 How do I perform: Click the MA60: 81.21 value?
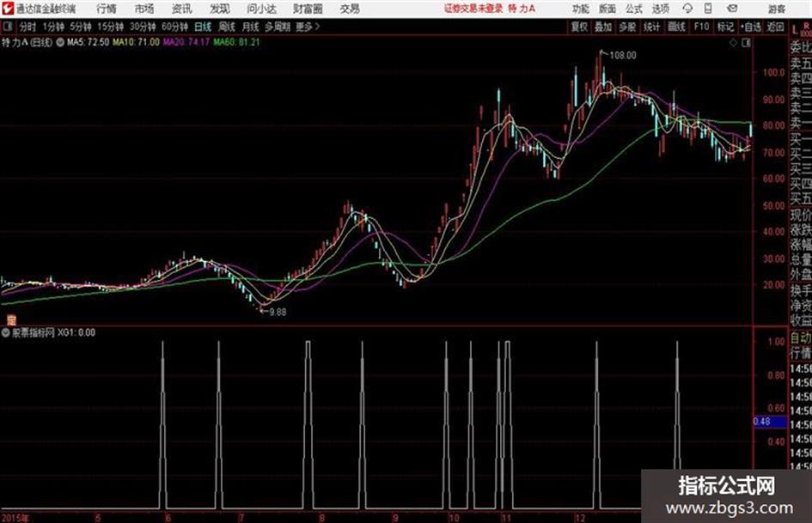[x=236, y=42]
